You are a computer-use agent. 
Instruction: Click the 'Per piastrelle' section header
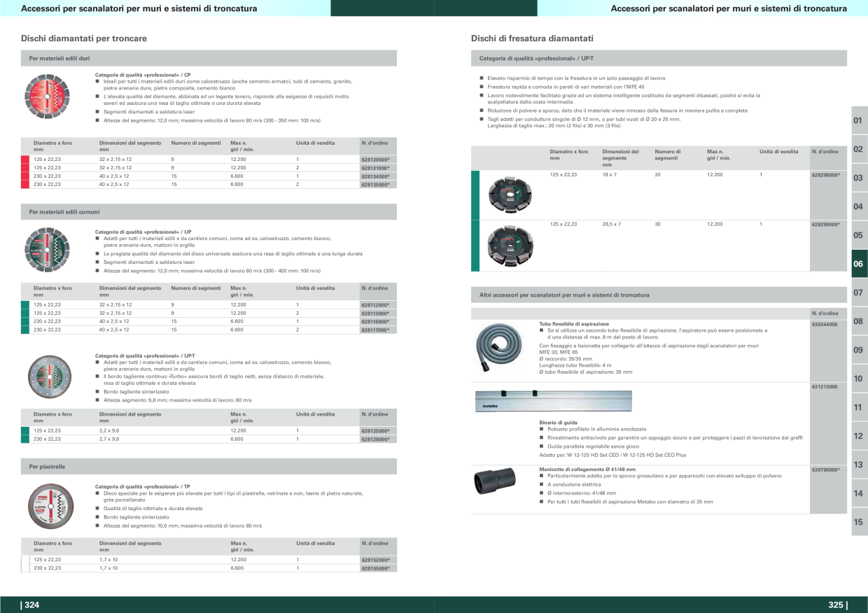click(209, 466)
